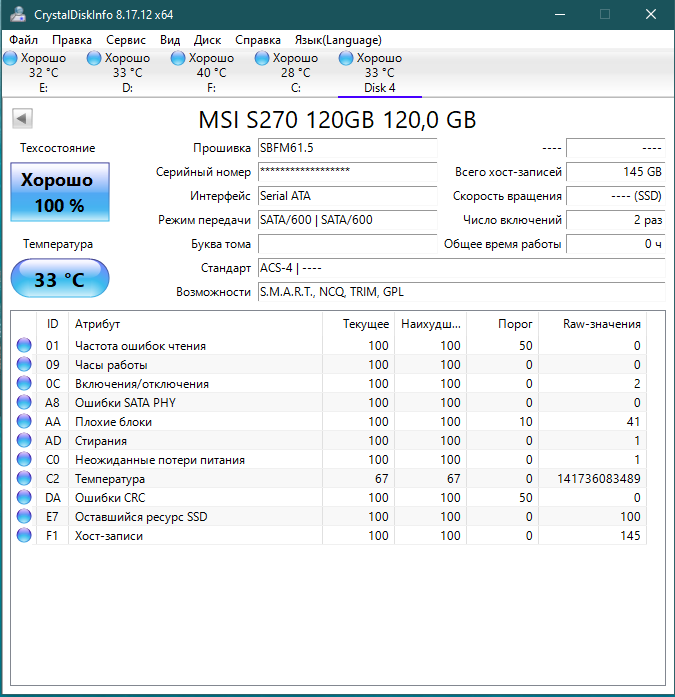The height and width of the screenshot is (697, 675).
Task: Select the Плохие блоки row
Action: pos(329,421)
